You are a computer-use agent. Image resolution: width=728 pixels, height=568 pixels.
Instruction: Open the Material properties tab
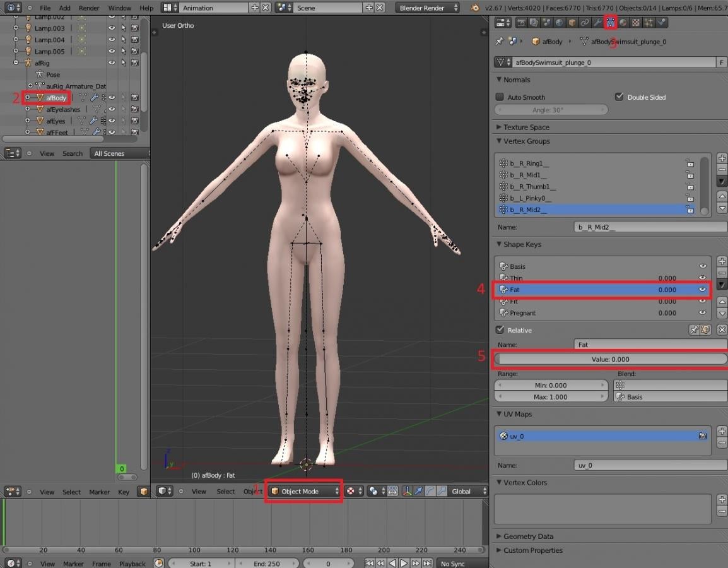623,22
